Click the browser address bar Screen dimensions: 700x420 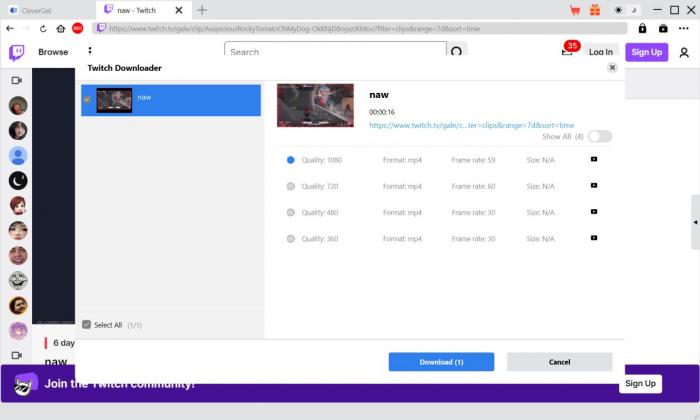359,29
